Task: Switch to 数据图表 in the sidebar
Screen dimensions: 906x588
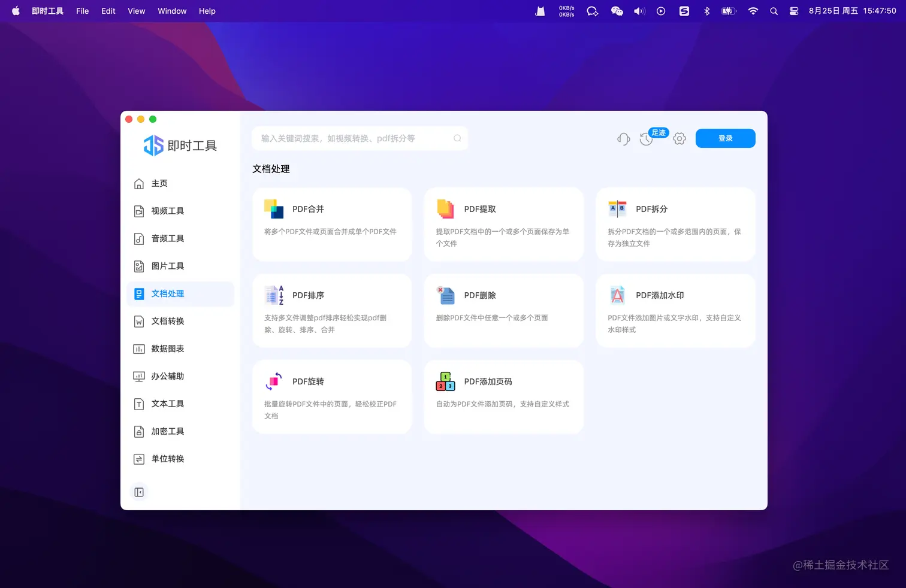Action: click(180, 348)
